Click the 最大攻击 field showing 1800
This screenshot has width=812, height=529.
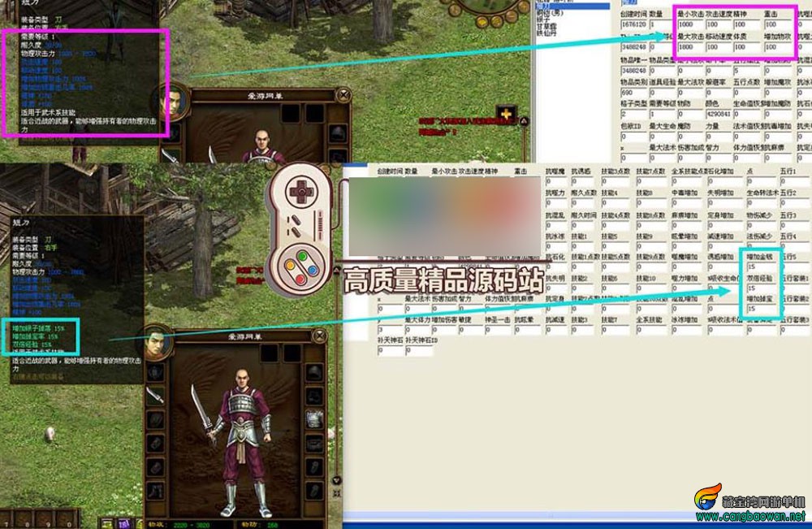[690, 47]
